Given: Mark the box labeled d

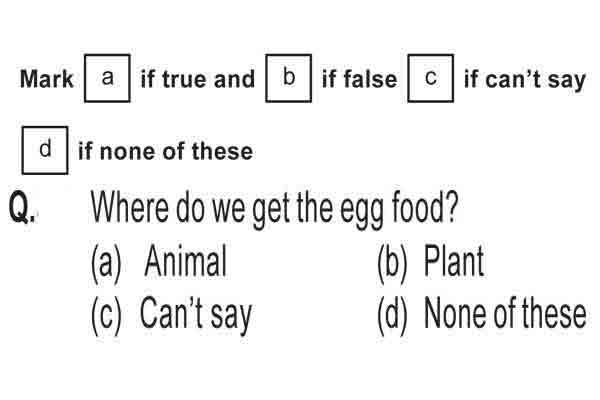Looking at the screenshot, I should (45, 150).
